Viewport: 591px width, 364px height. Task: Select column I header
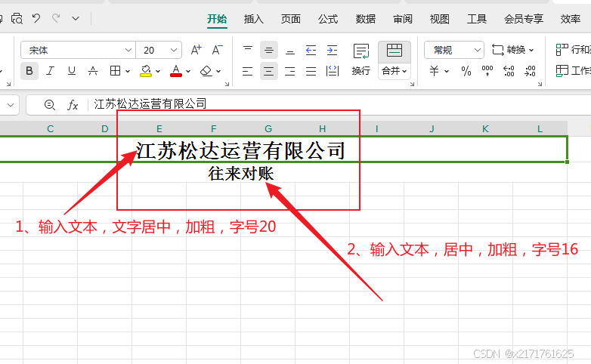376,128
